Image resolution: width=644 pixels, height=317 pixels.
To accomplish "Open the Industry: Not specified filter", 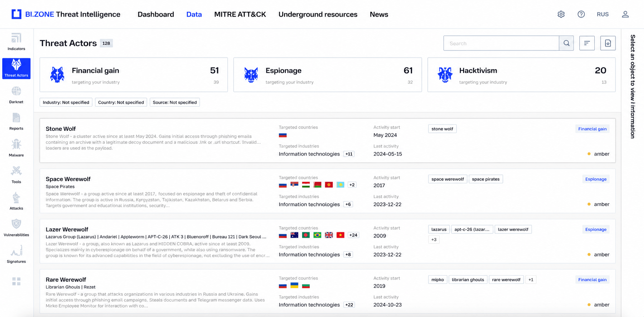I will click(x=66, y=102).
